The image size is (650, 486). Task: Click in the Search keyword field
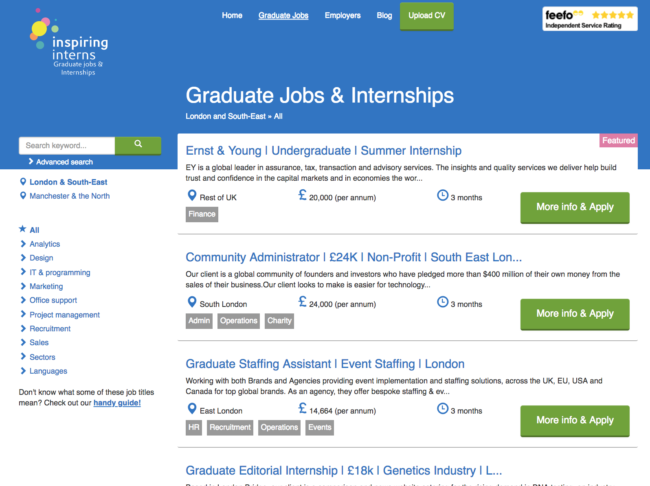66,145
